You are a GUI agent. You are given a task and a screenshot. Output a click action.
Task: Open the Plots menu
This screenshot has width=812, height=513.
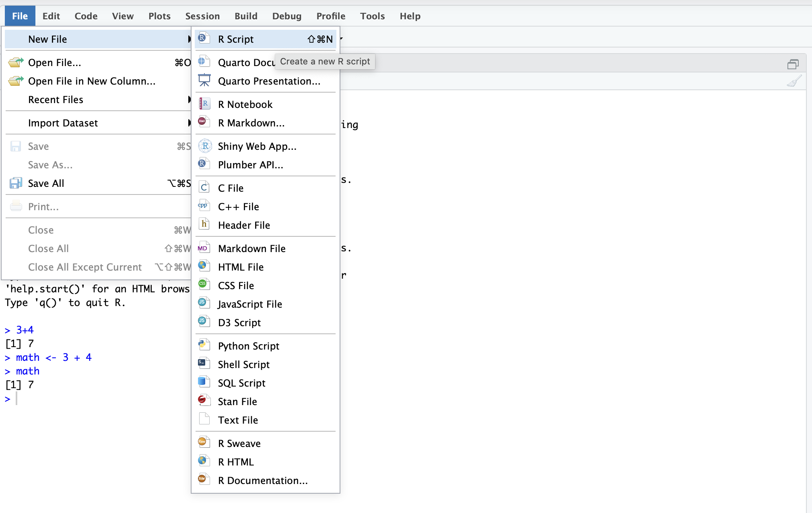tap(159, 16)
